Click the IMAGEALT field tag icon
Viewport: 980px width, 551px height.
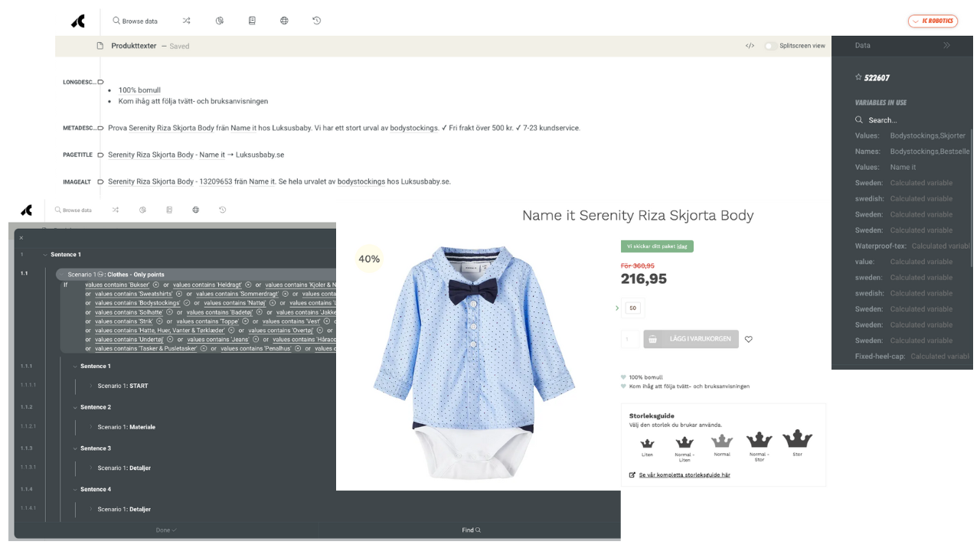[100, 181]
